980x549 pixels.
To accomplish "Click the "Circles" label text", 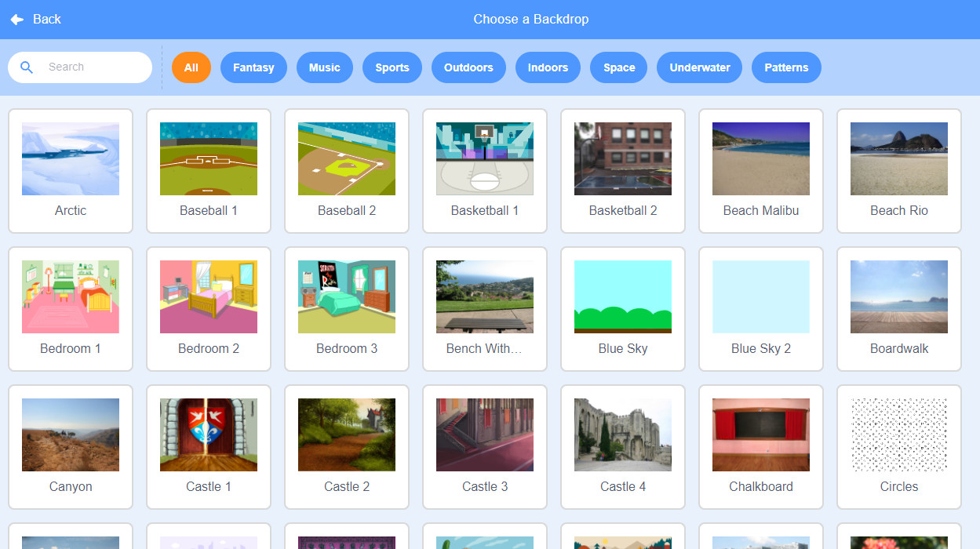I will click(x=899, y=487).
